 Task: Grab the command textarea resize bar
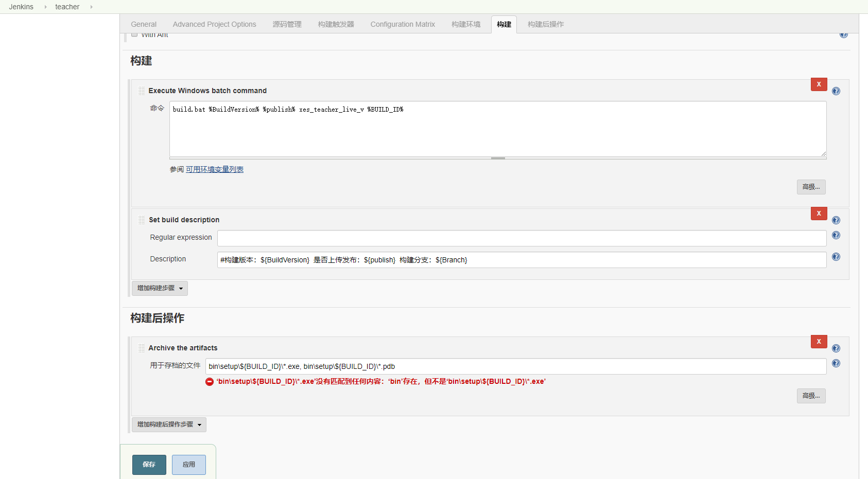pyautogui.click(x=498, y=158)
